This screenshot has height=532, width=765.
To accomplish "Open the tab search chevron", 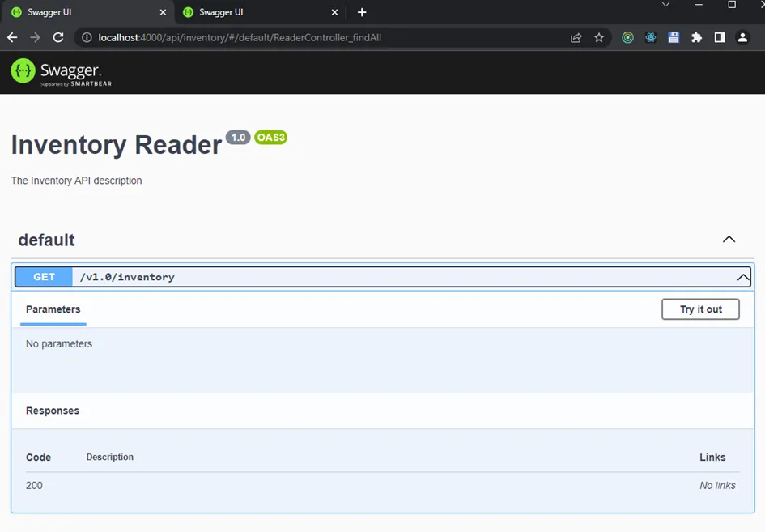I will pyautogui.click(x=666, y=4).
